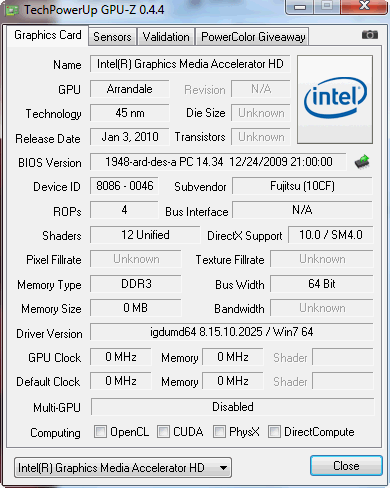Click the Transistors Unknown field

click(261, 137)
